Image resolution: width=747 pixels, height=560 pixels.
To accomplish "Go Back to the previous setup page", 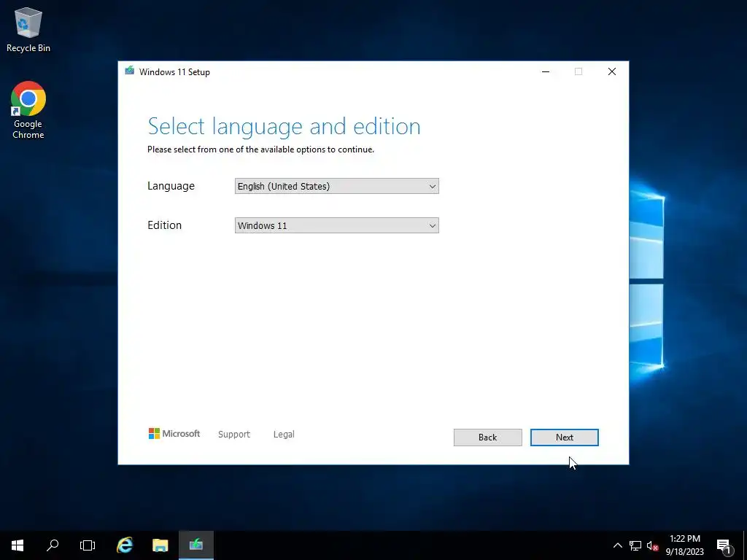I will coord(488,437).
